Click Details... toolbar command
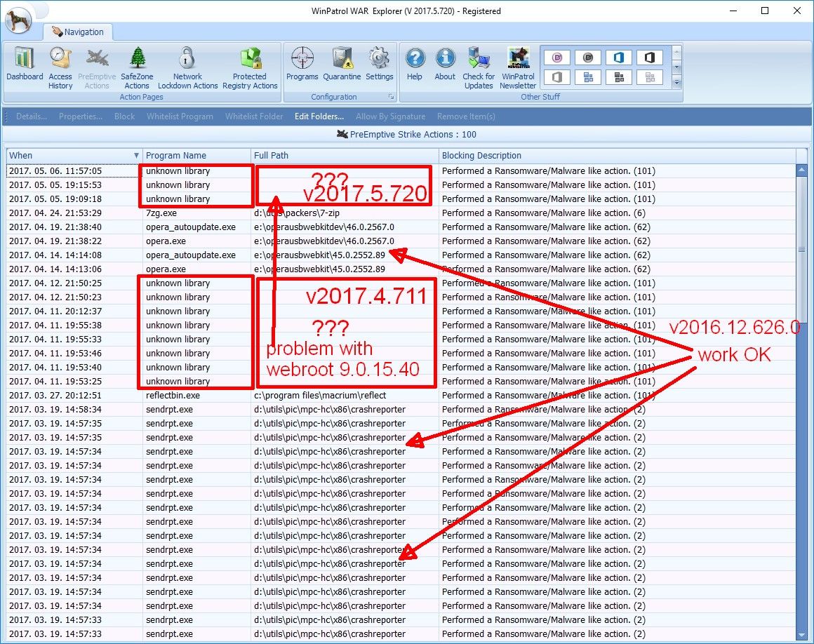814x644 pixels. click(x=31, y=116)
